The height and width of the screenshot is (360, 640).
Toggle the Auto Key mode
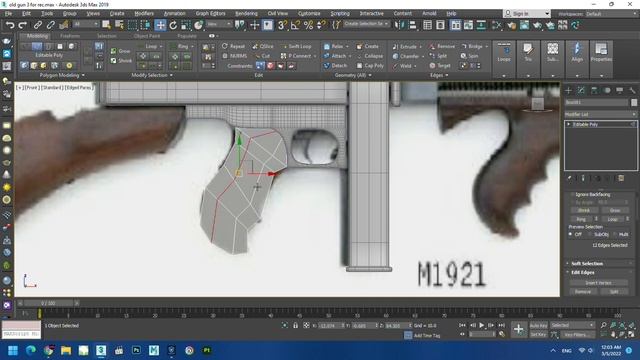pos(538,325)
